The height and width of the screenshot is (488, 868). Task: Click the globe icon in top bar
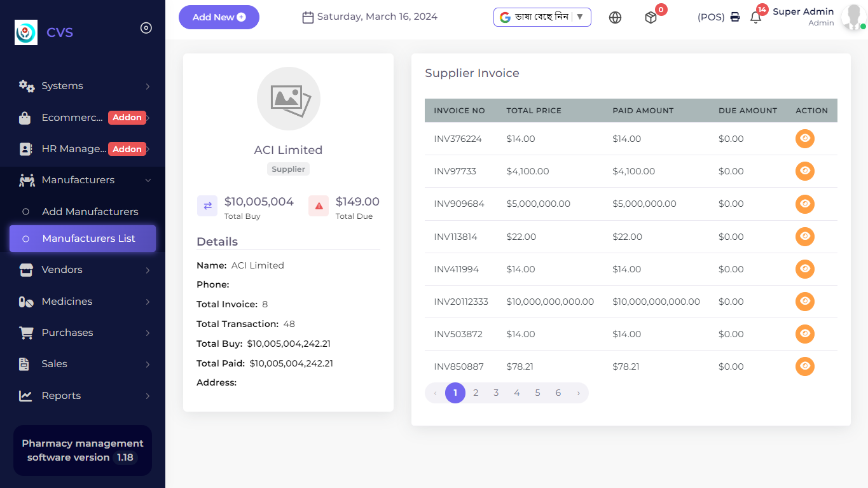(615, 18)
